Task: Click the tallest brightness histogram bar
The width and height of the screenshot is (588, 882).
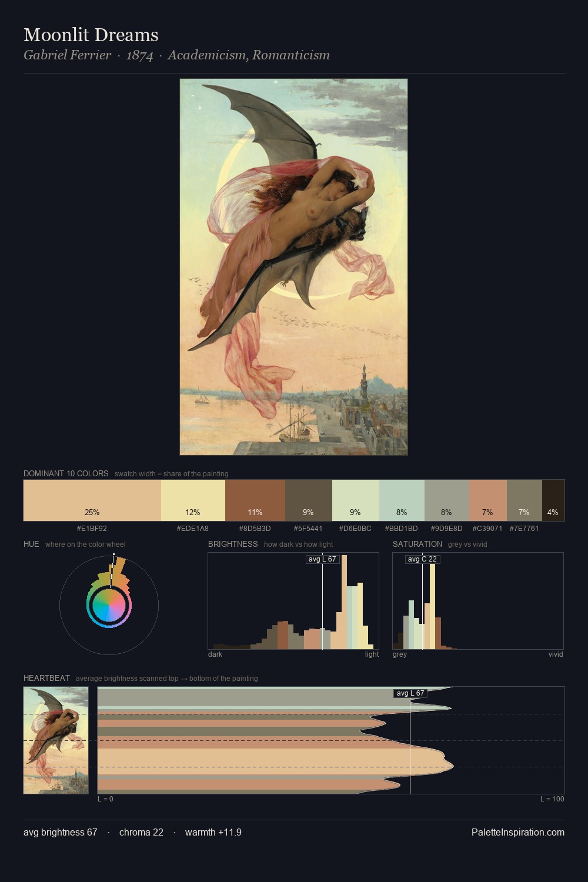Action: point(344,602)
